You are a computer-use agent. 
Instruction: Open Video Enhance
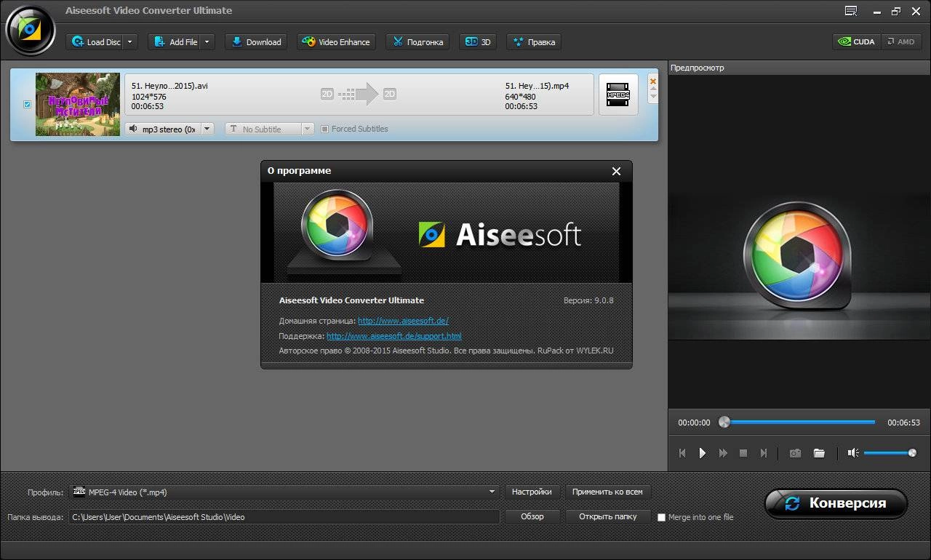(x=336, y=42)
